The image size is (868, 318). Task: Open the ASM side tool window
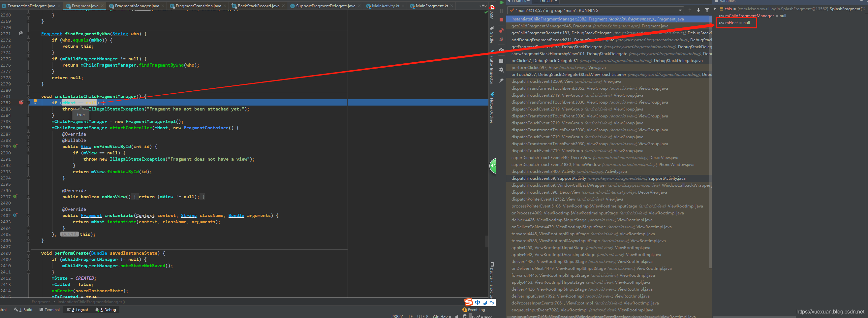pyautogui.click(x=492, y=13)
